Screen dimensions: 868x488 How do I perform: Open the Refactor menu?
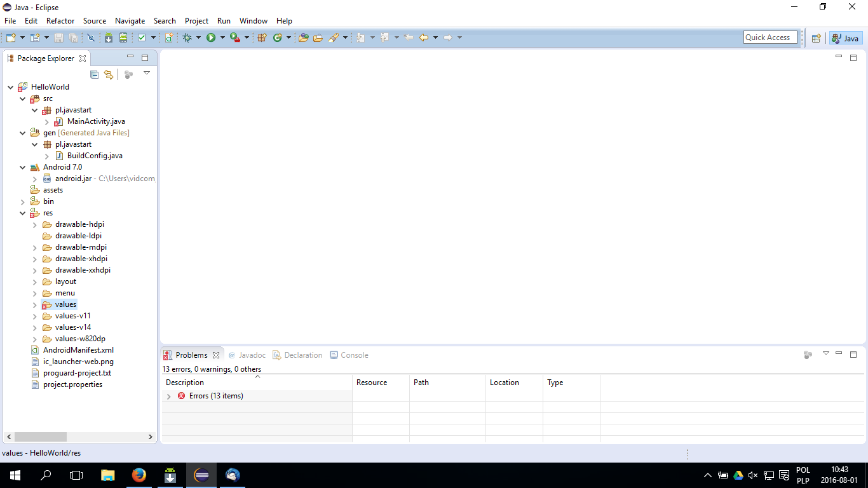pos(60,21)
